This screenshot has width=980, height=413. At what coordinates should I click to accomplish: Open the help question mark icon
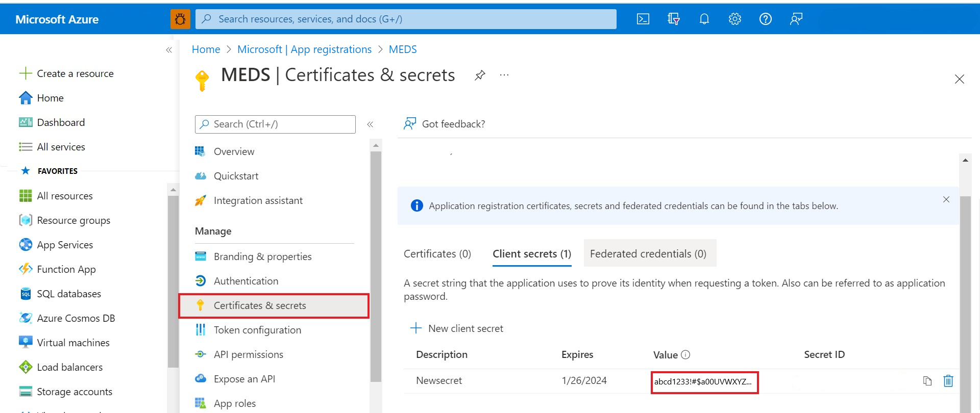[766, 19]
